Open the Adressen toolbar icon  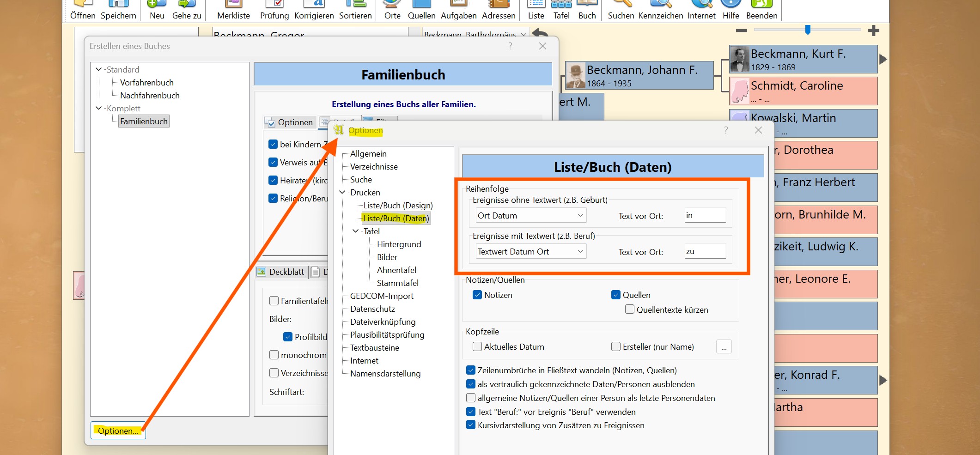point(499,9)
